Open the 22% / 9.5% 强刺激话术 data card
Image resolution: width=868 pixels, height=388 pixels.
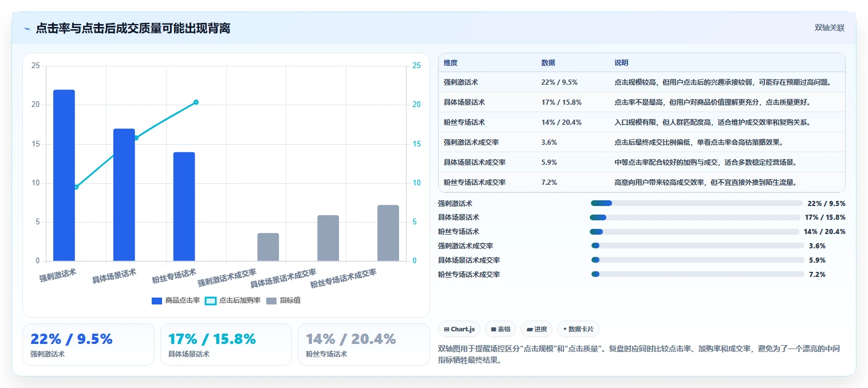click(88, 345)
